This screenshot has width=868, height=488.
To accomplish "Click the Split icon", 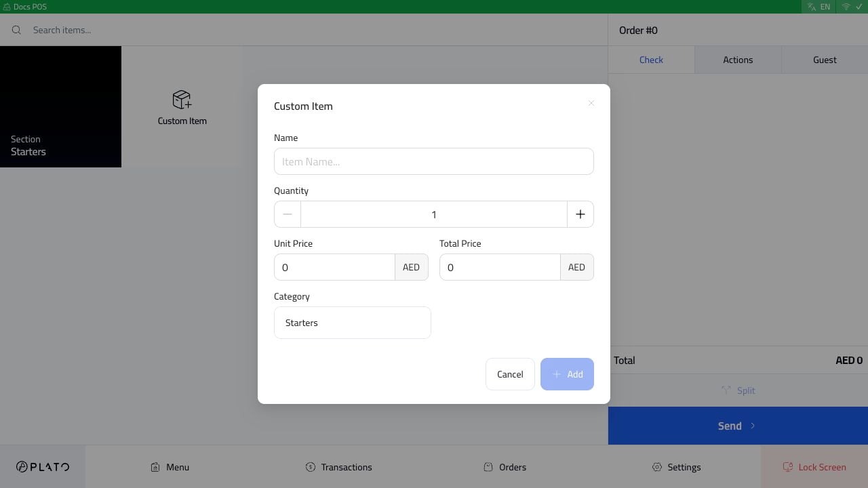I will pos(726,390).
